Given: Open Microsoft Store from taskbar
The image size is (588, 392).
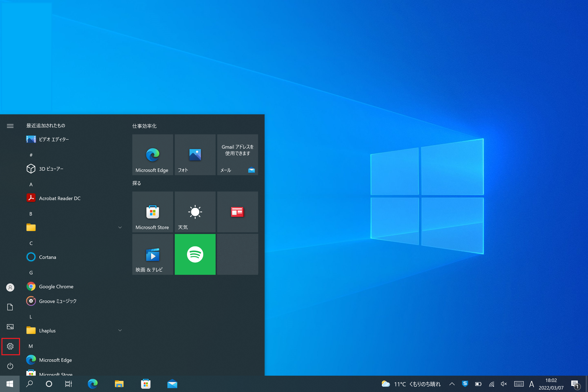Looking at the screenshot, I should tap(146, 384).
